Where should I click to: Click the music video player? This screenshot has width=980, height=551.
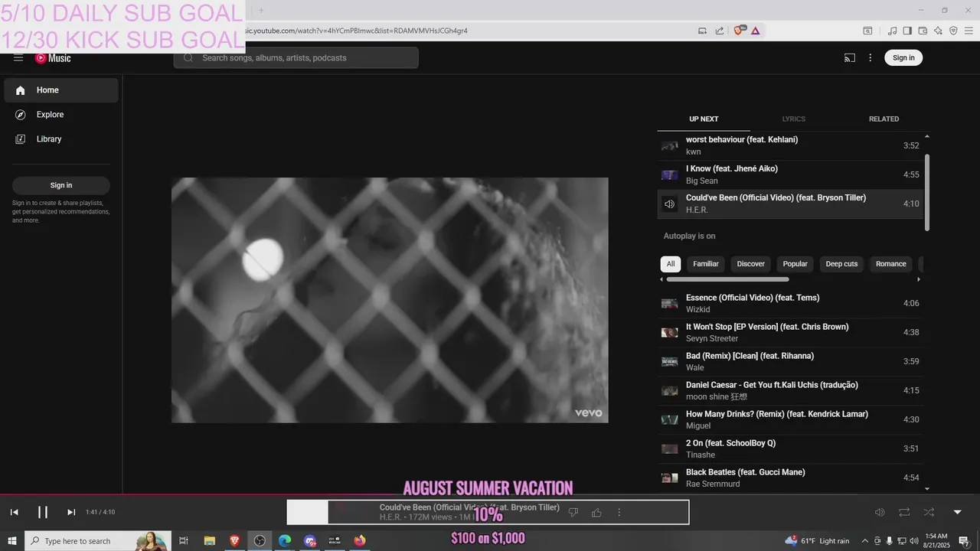pyautogui.click(x=390, y=300)
